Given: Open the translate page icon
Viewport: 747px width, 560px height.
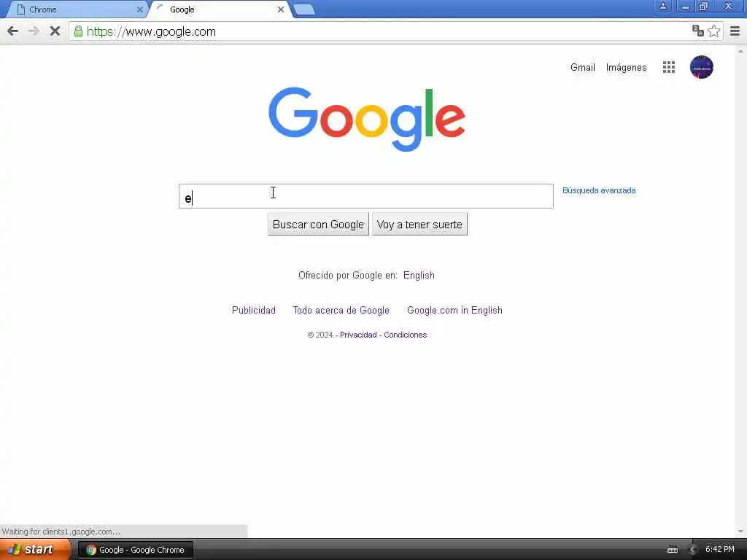Looking at the screenshot, I should point(698,31).
